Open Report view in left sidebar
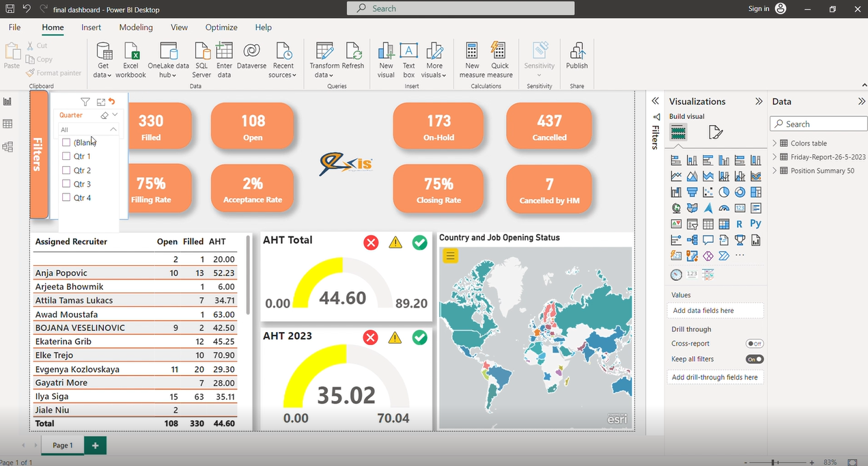Image resolution: width=868 pixels, height=466 pixels. (8, 101)
